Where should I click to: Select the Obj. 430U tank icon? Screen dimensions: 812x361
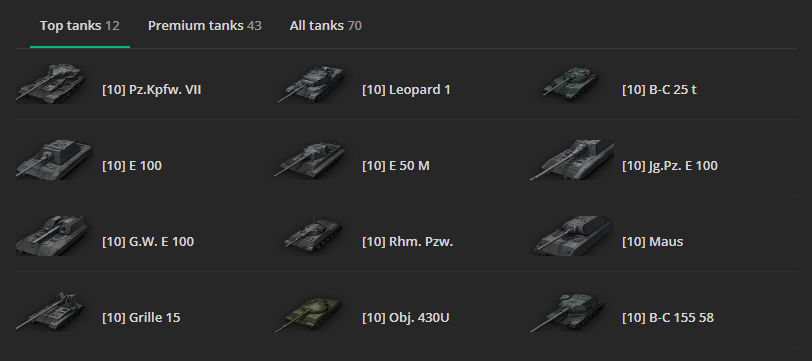[x=309, y=313]
